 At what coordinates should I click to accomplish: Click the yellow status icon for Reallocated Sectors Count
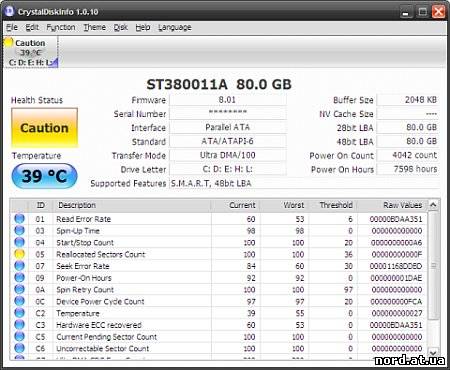20,254
